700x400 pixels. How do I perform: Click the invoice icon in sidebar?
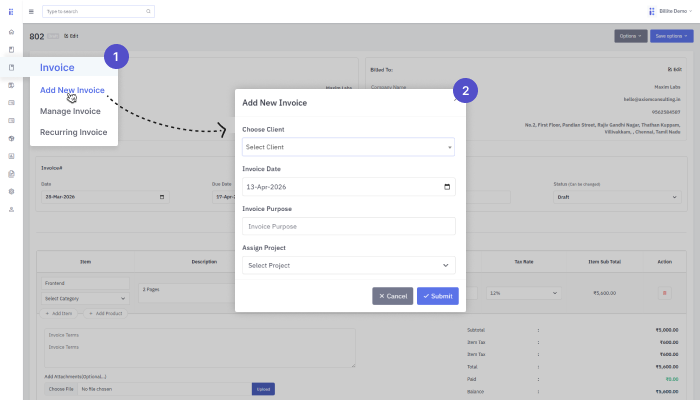point(11,67)
